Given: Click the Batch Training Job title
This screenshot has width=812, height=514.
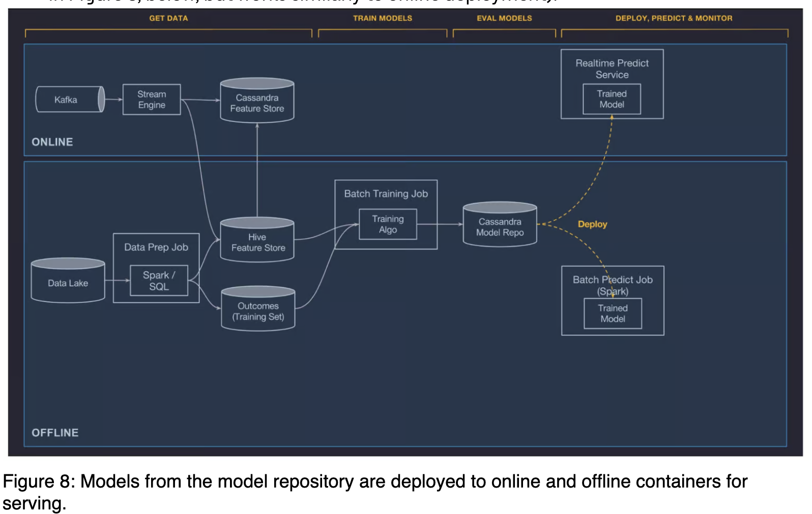Looking at the screenshot, I should point(386,194).
